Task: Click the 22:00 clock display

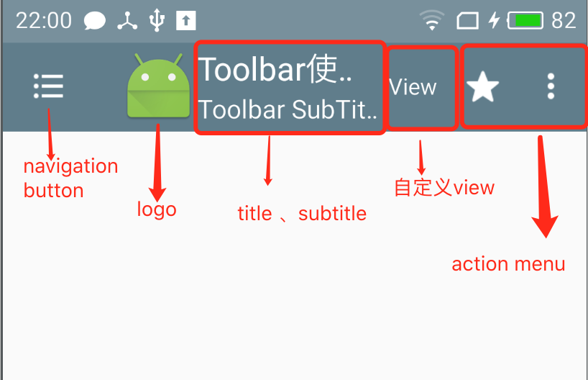Action: click(x=44, y=20)
